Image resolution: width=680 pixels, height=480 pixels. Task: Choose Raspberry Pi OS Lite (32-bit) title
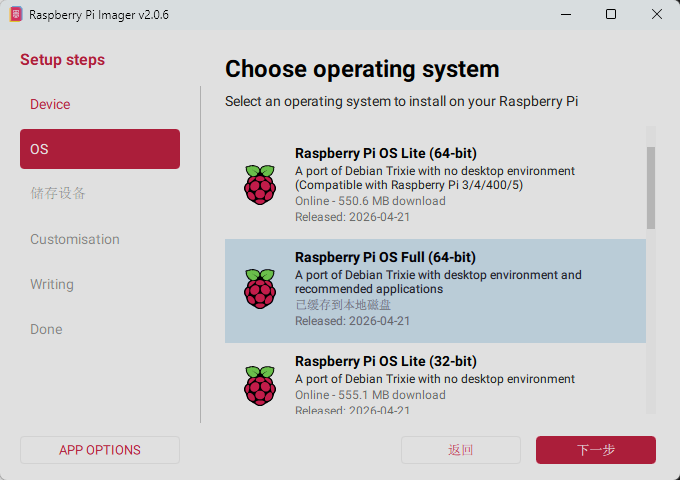(x=386, y=361)
